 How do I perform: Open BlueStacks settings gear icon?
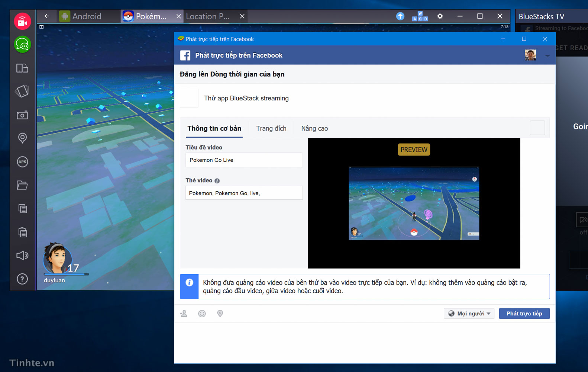(440, 16)
